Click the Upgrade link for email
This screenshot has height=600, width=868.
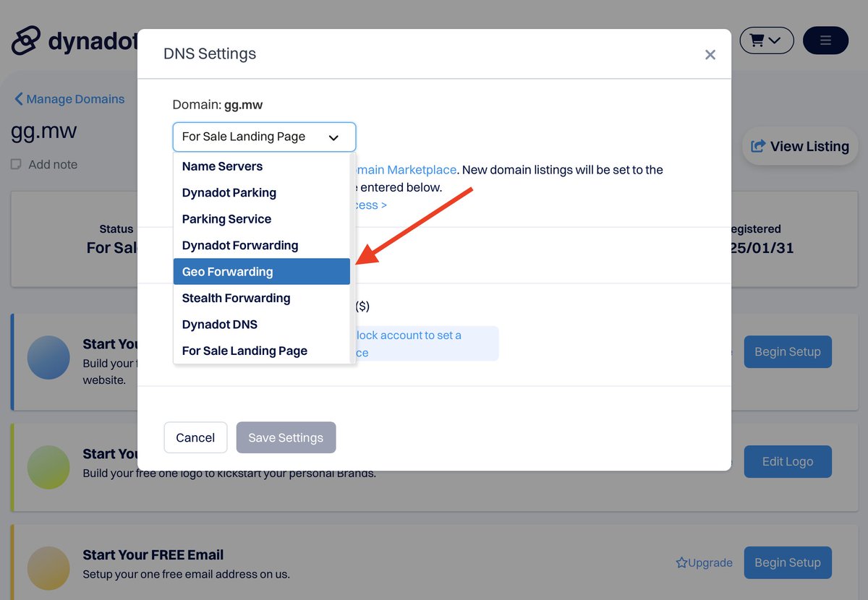pos(704,562)
